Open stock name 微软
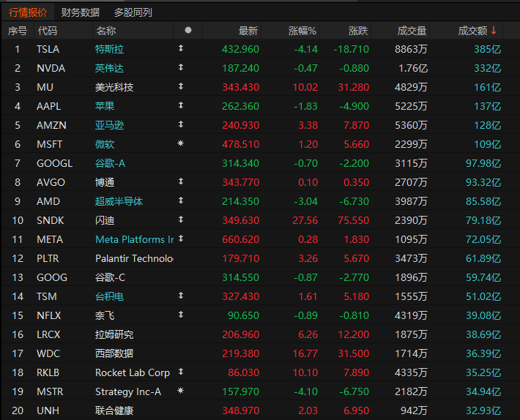The image size is (520, 420). point(105,144)
